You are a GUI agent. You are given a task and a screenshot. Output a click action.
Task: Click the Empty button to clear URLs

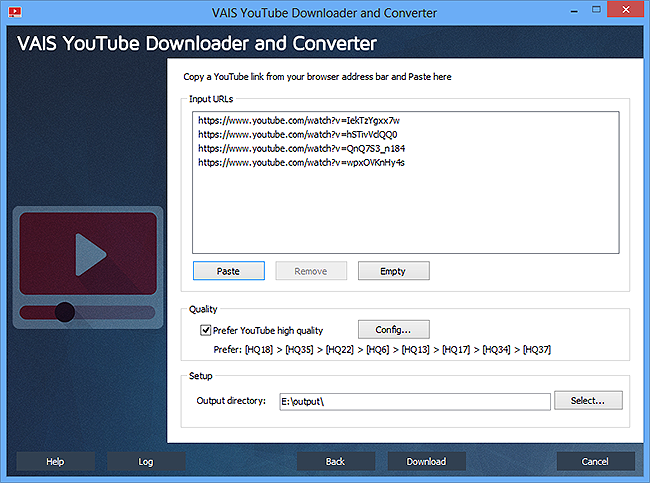click(393, 271)
